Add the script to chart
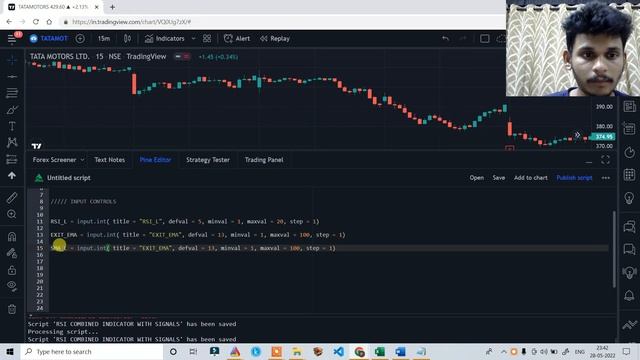Viewport: 640px width, 360px height. point(531,178)
